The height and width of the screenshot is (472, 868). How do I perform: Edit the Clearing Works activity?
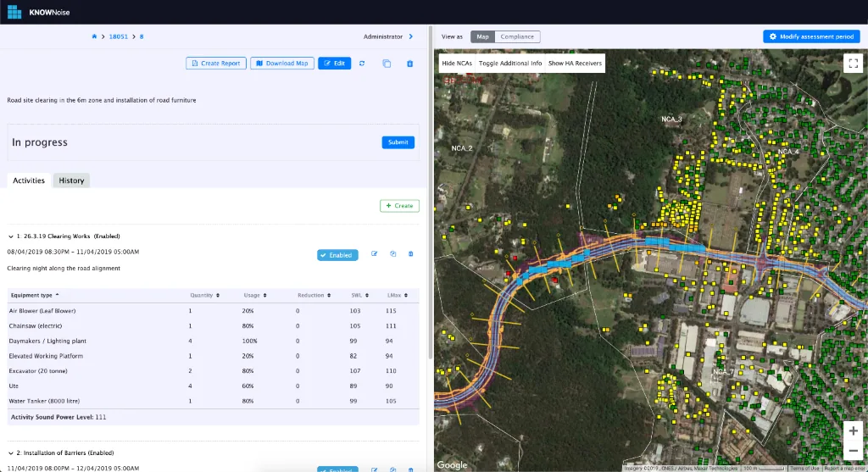374,254
